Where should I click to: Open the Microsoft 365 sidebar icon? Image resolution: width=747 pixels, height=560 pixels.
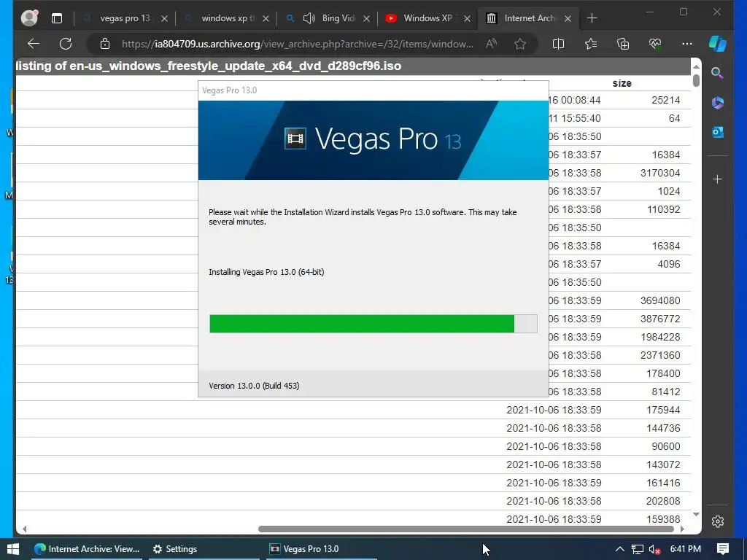click(x=718, y=102)
